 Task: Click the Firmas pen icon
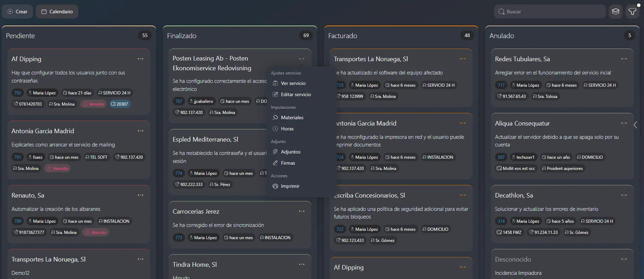pos(276,163)
